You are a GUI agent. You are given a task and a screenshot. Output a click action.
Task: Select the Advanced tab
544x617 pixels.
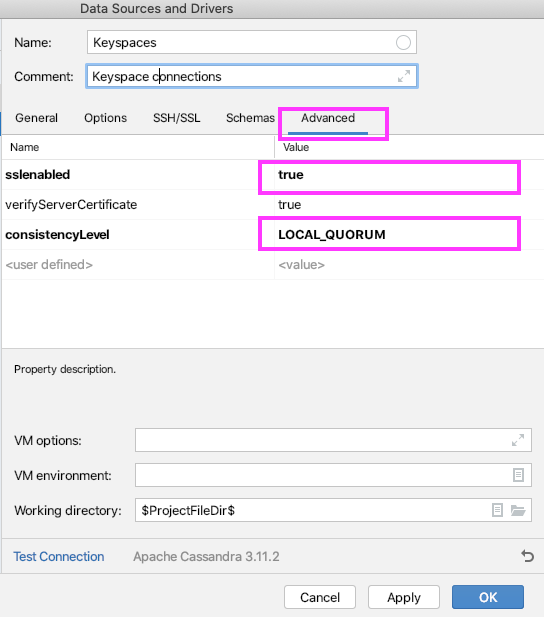tap(328, 118)
